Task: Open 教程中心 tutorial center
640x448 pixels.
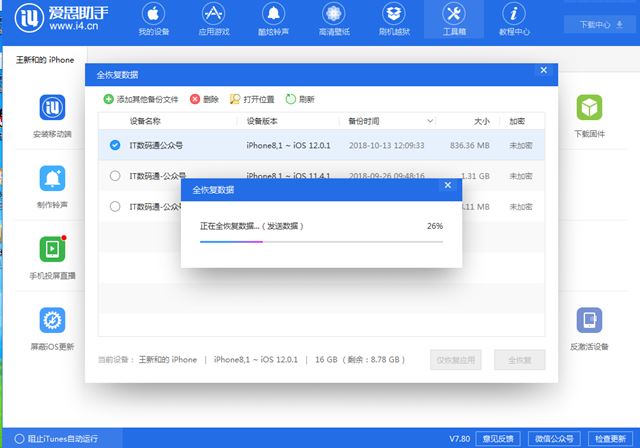Action: (x=514, y=19)
